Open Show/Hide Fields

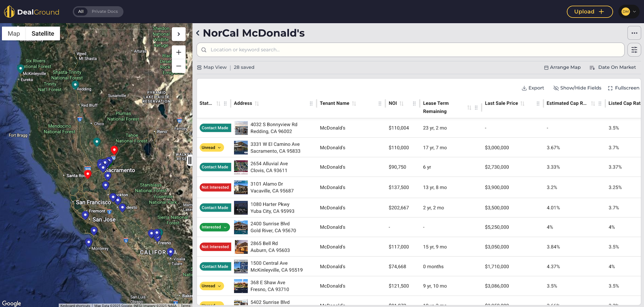(577, 88)
